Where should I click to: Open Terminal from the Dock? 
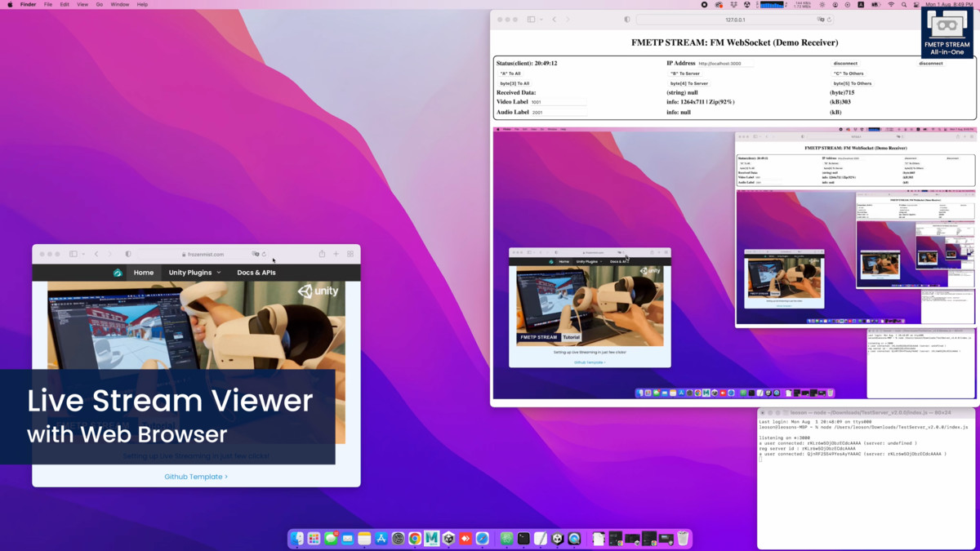523,538
